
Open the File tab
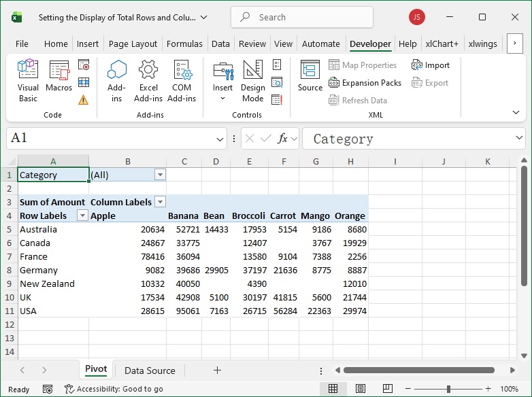tap(22, 44)
